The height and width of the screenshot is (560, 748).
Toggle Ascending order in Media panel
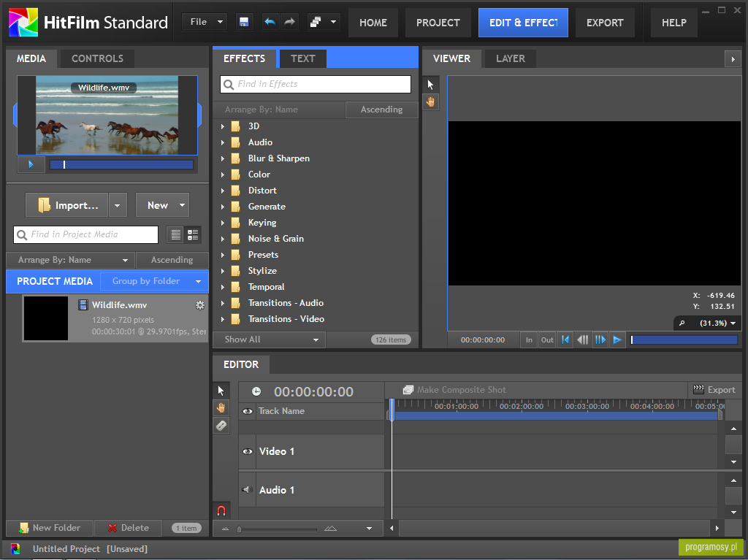(172, 260)
